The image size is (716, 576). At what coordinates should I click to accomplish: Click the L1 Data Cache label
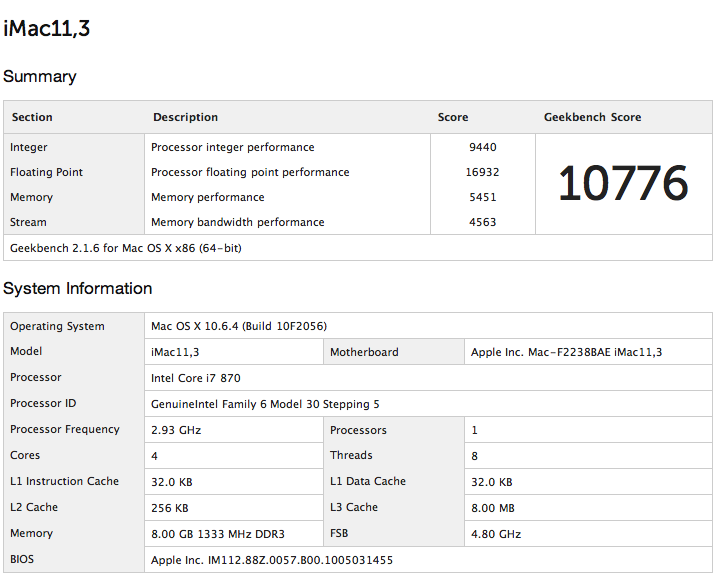[x=368, y=481]
